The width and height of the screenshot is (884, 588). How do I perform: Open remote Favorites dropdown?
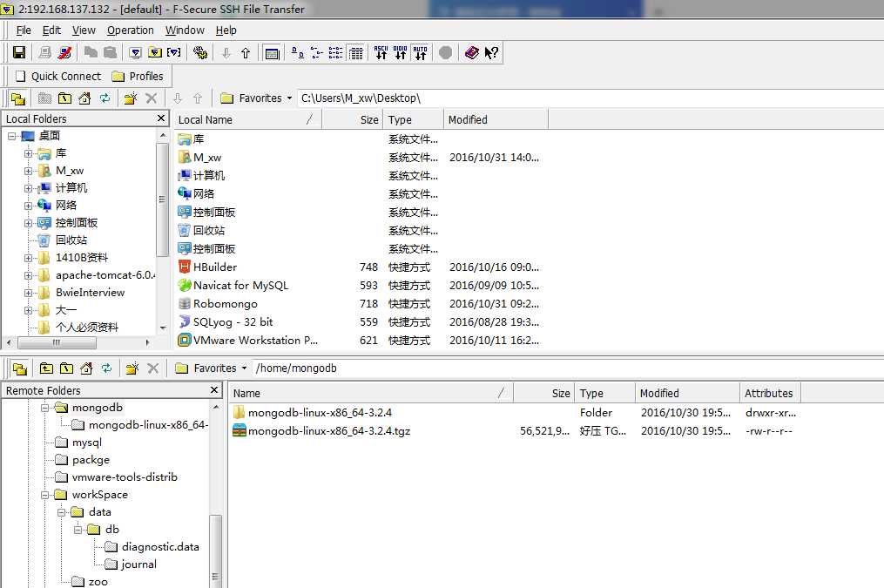pyautogui.click(x=212, y=368)
